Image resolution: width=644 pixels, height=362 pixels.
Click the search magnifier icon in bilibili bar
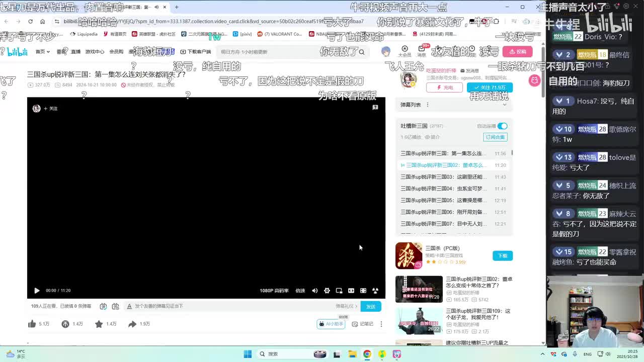[361, 52]
